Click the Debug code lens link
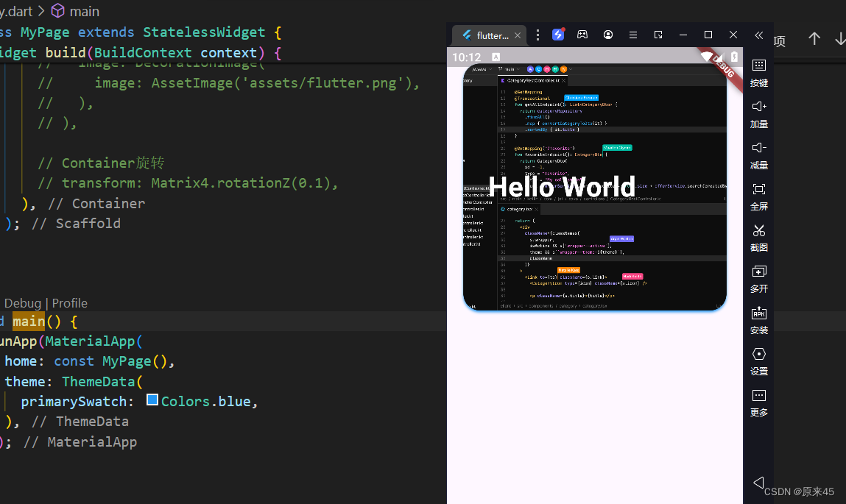Viewport: 846px width, 504px height. 23,303
